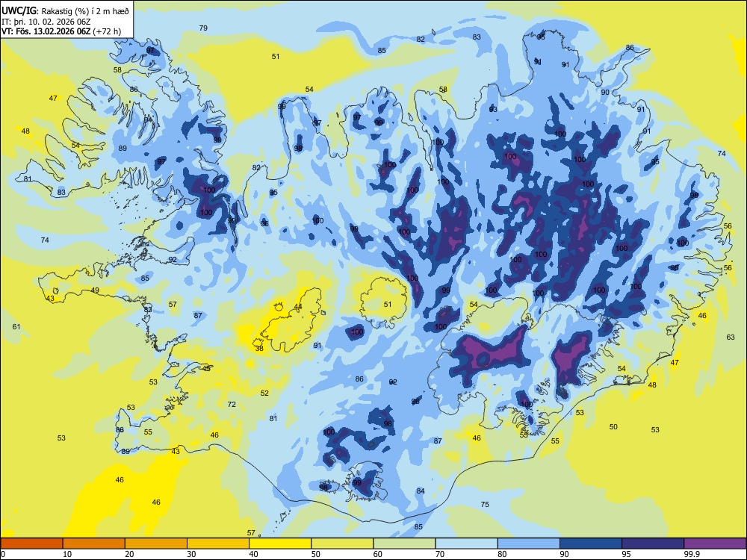Click the legend tick label '30'
This screenshot has width=747, height=560.
191,554
